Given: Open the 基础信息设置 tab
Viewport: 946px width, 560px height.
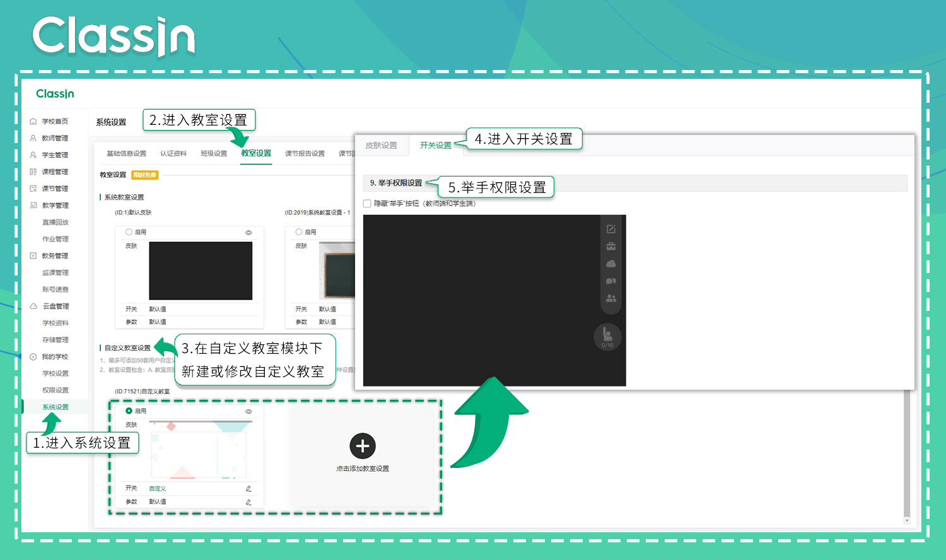Looking at the screenshot, I should tap(126, 153).
